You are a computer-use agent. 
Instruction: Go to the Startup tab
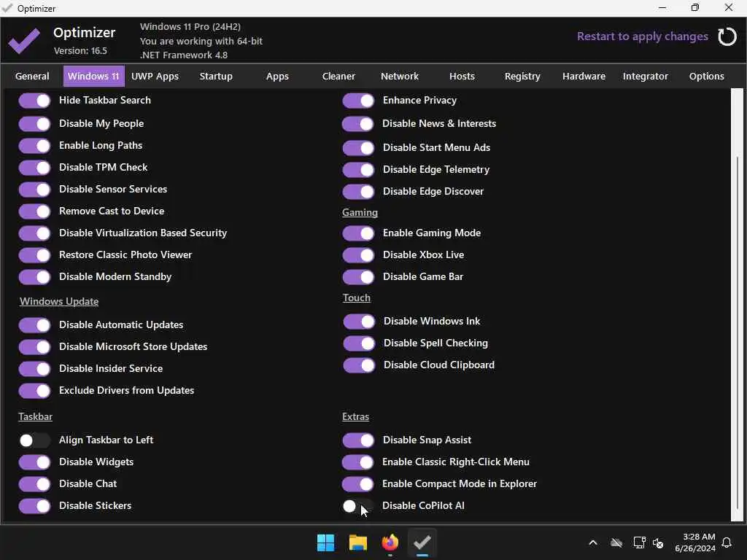pos(216,76)
